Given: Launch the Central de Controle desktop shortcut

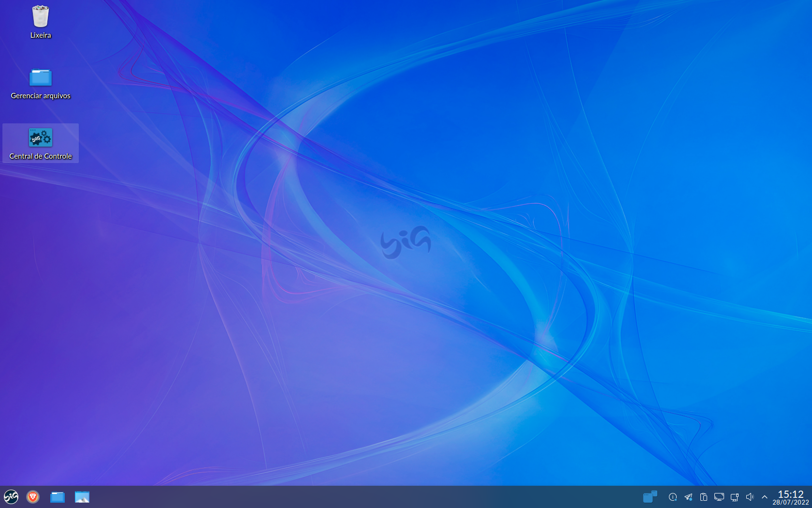Looking at the screenshot, I should (x=41, y=143).
